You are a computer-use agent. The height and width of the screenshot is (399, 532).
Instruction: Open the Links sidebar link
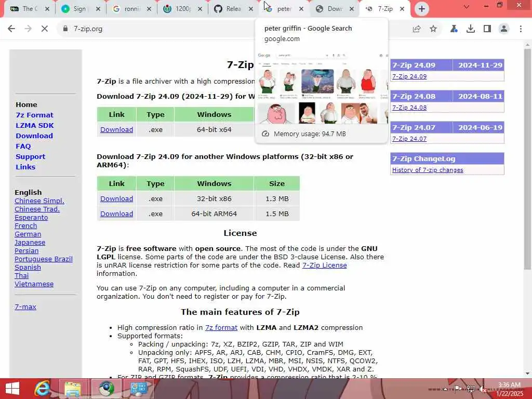point(25,167)
